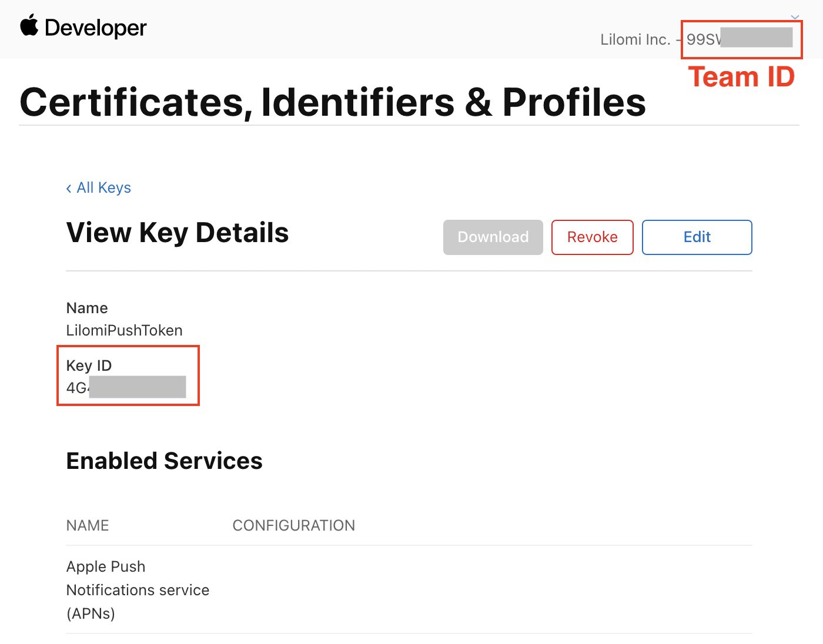Click the Lilomi Inc. account name
The width and height of the screenshot is (823, 644).
tap(635, 39)
